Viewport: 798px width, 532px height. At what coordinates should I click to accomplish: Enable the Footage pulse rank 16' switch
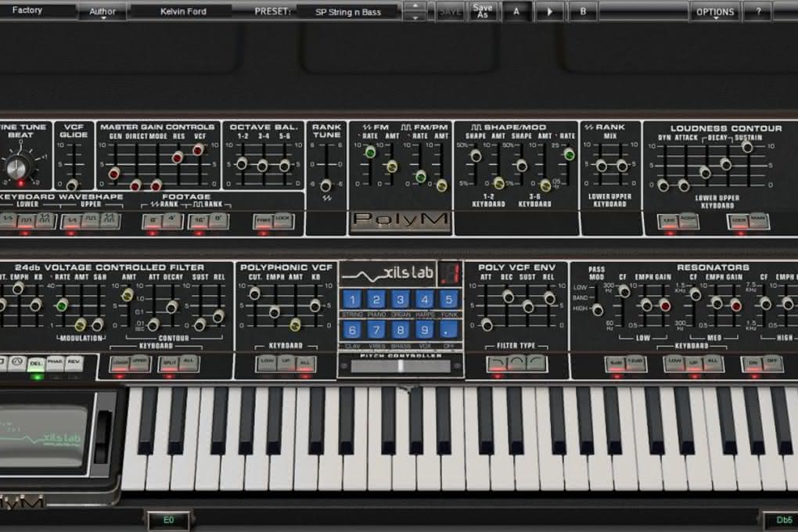click(199, 221)
